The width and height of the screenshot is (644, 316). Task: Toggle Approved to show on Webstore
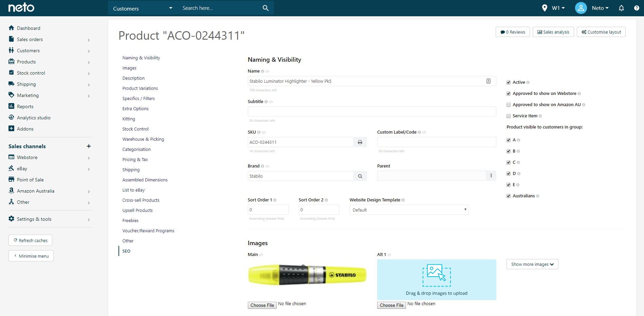pos(509,94)
